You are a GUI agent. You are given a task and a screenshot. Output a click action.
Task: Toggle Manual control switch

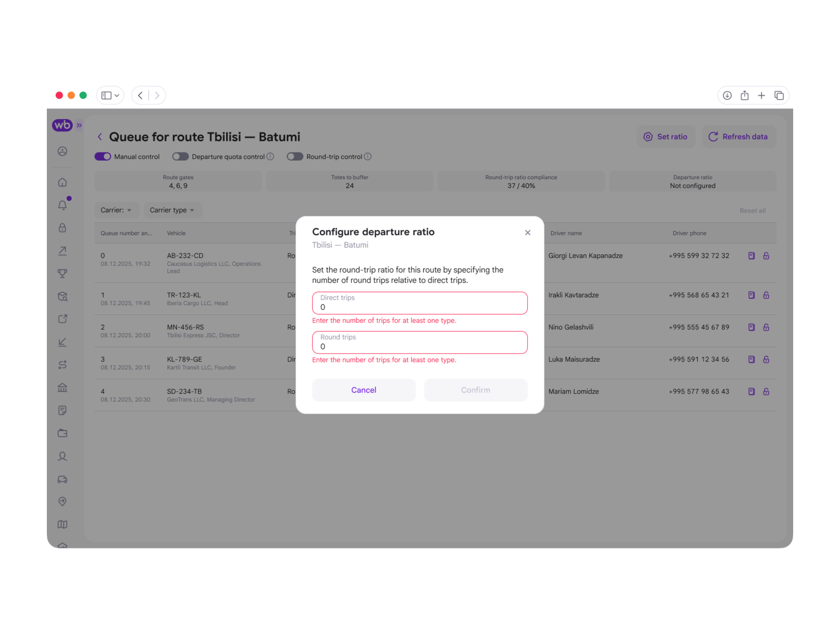point(103,157)
